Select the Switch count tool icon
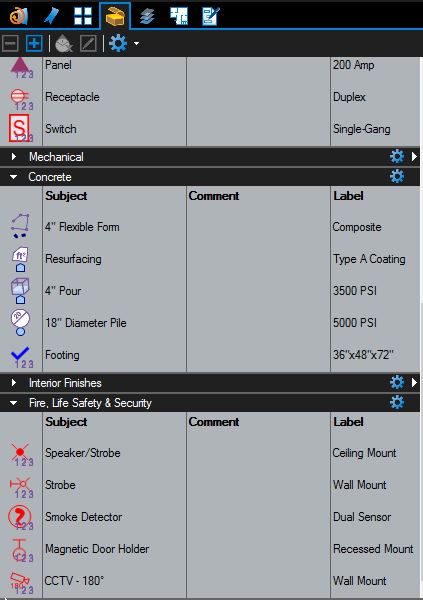 [21, 129]
